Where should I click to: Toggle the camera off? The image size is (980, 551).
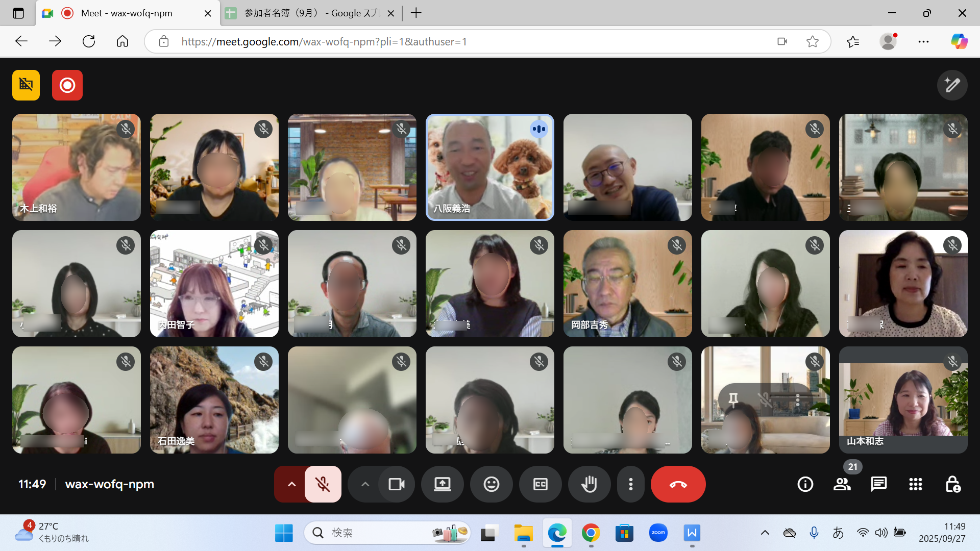[x=396, y=484]
